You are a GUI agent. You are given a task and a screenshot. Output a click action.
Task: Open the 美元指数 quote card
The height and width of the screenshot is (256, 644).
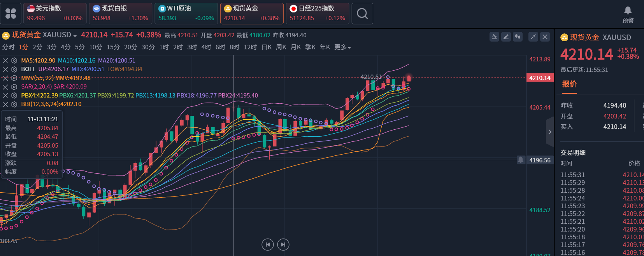(55, 14)
